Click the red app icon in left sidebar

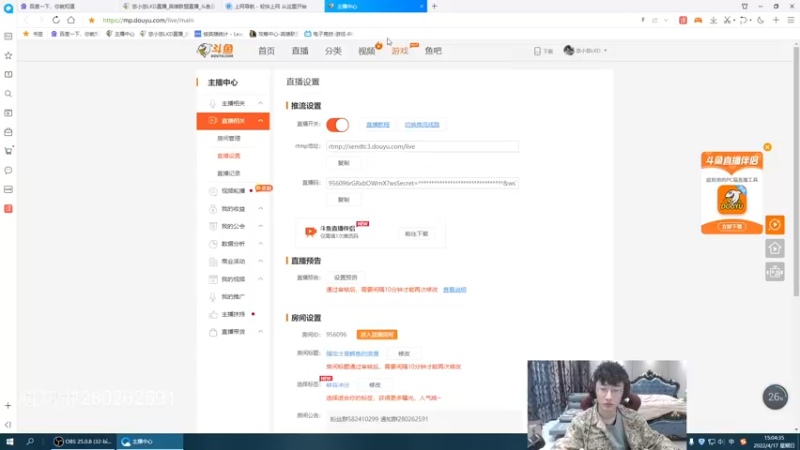(8, 209)
